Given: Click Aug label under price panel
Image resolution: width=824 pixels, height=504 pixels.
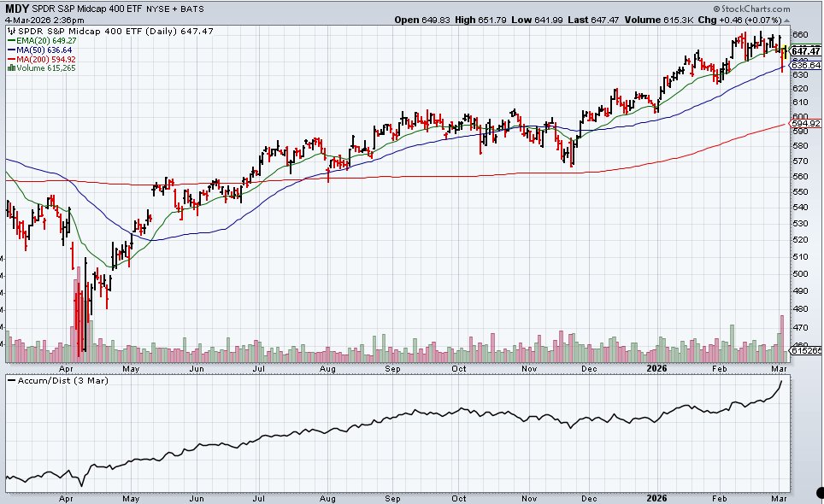Looking at the screenshot, I should coord(327,368).
